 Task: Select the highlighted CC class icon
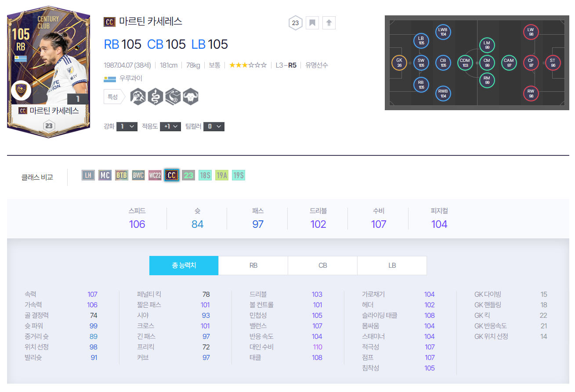tap(172, 175)
